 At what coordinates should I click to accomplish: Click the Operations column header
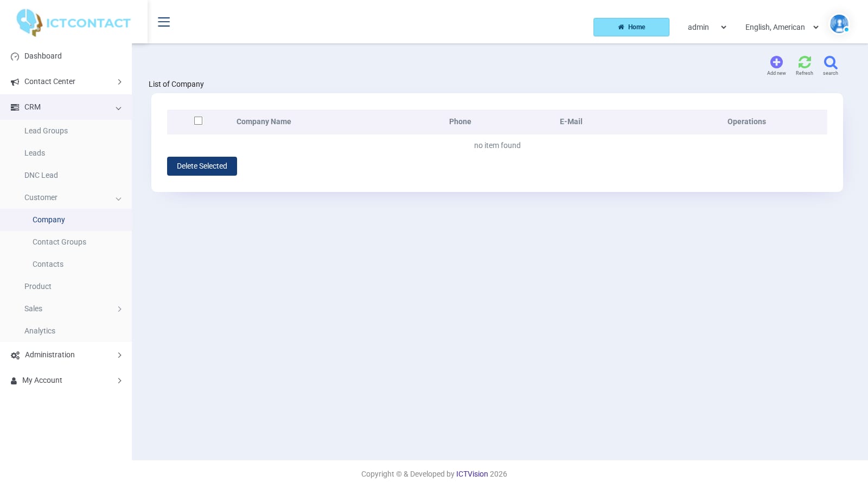click(x=746, y=121)
